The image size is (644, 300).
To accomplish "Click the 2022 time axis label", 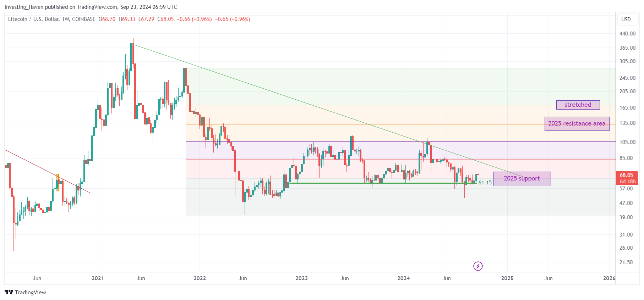I will coord(200,278).
